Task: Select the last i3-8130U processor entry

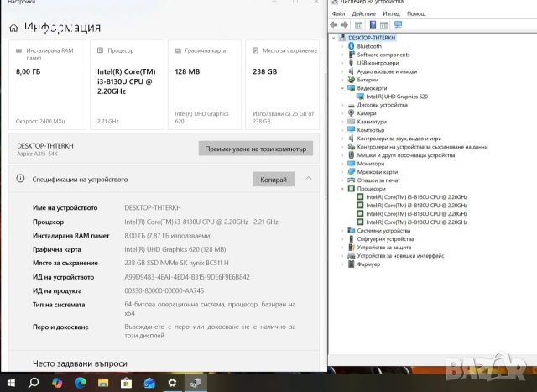Action: click(416, 222)
